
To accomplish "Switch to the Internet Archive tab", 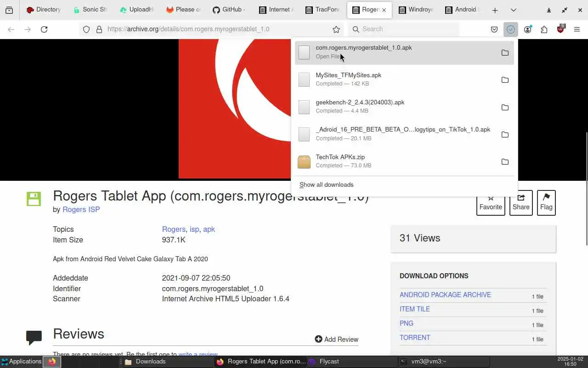I will [276, 10].
